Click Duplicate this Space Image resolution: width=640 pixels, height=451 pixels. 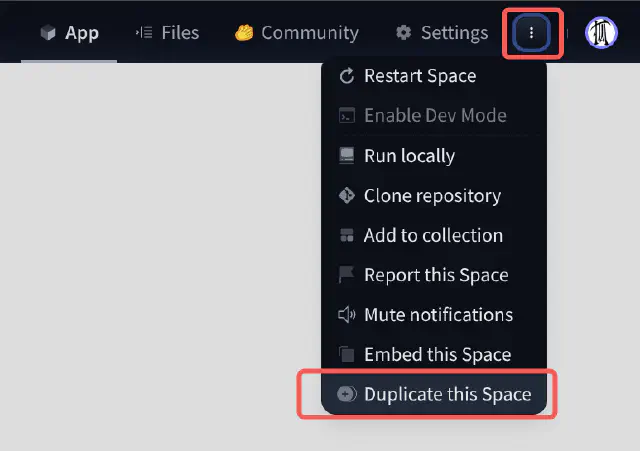pos(447,394)
